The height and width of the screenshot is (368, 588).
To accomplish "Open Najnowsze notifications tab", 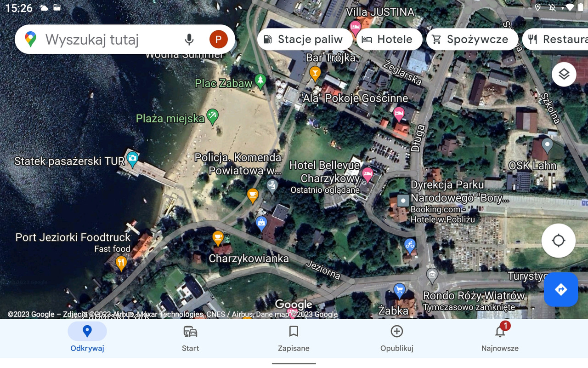I will point(500,338).
